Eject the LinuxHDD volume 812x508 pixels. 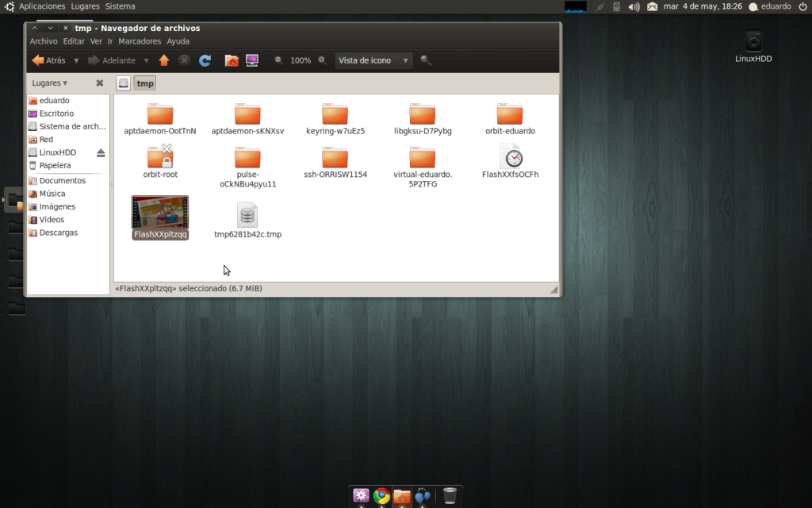pyautogui.click(x=101, y=152)
